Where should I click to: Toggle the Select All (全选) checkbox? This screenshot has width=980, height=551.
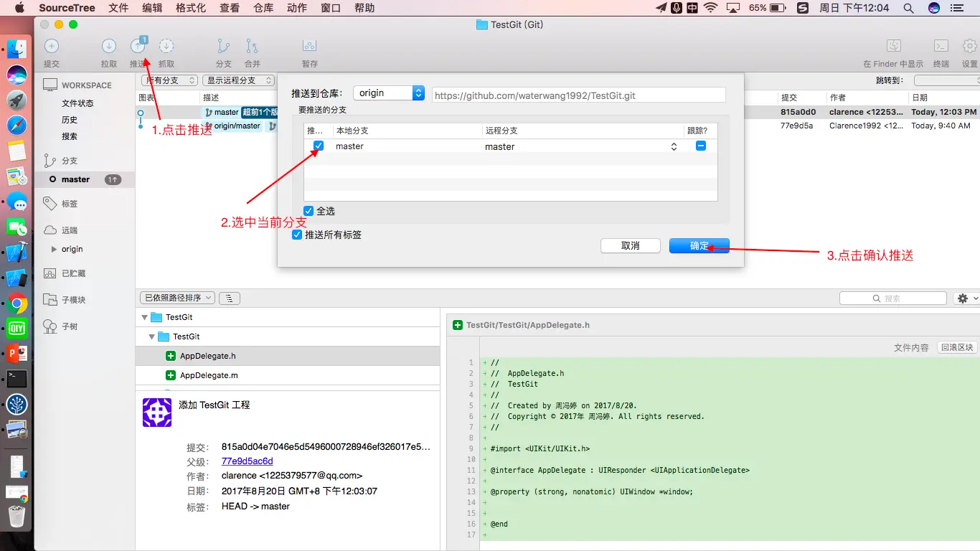click(308, 211)
